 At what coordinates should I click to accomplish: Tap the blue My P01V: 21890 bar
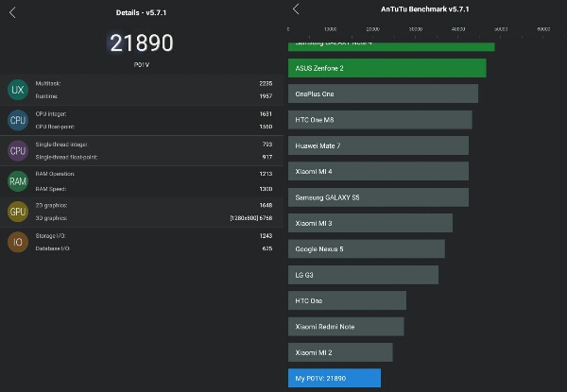pos(335,378)
